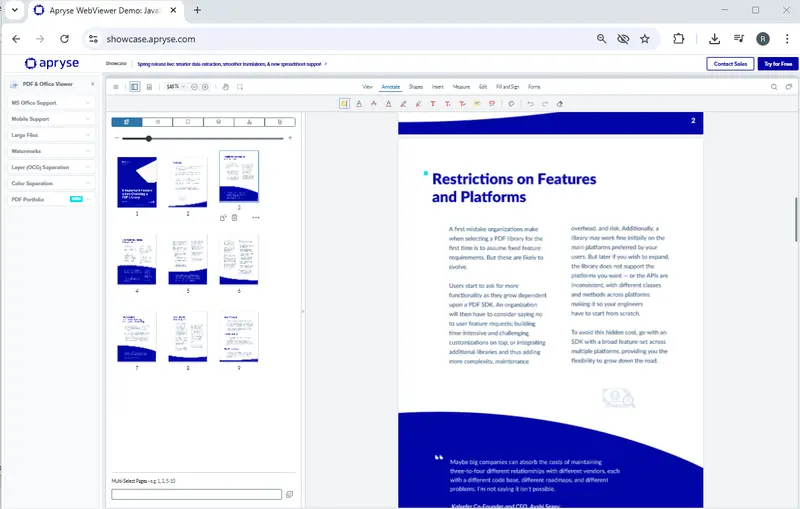Viewport: 800px width, 509px height.
Task: Click the Try for Free button
Action: tap(778, 64)
